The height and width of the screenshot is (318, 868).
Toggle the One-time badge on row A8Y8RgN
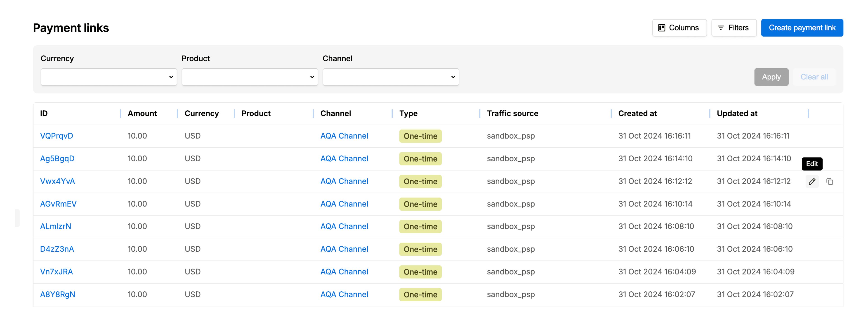pos(420,295)
